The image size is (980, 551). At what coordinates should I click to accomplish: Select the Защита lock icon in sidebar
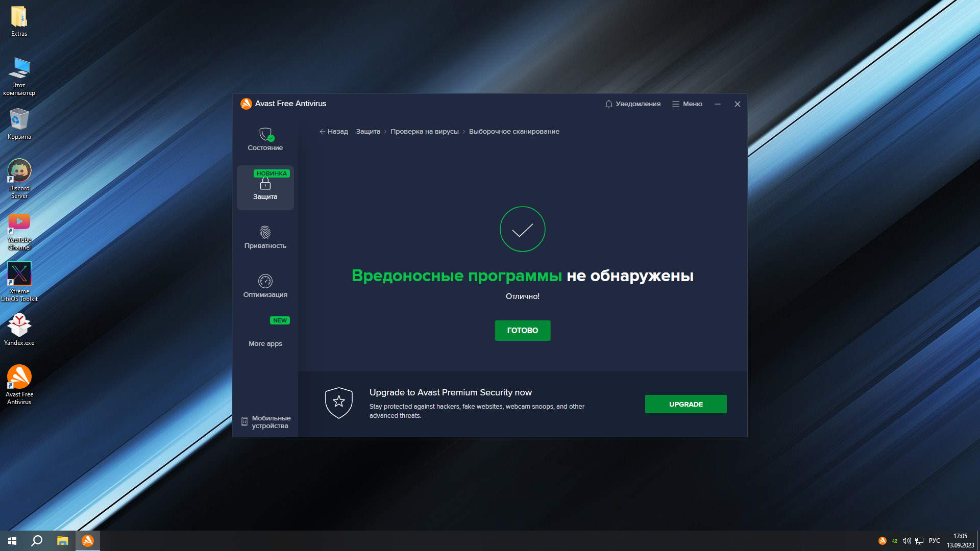click(x=265, y=184)
